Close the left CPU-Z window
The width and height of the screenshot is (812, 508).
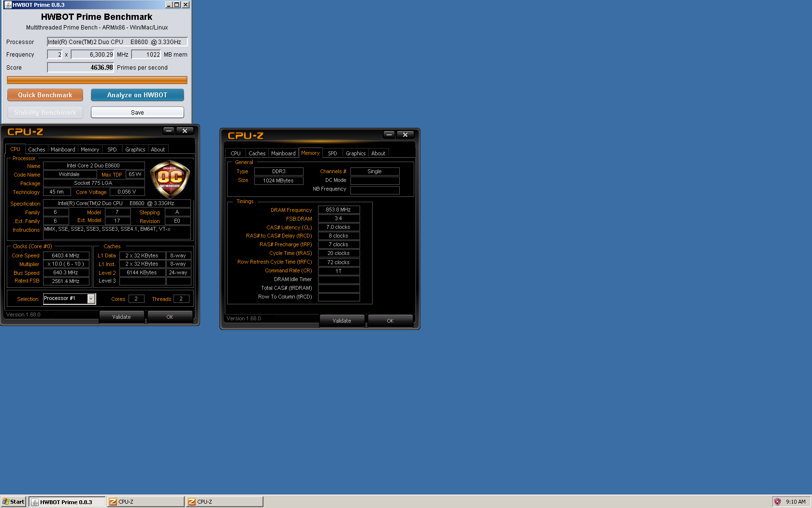pos(185,131)
